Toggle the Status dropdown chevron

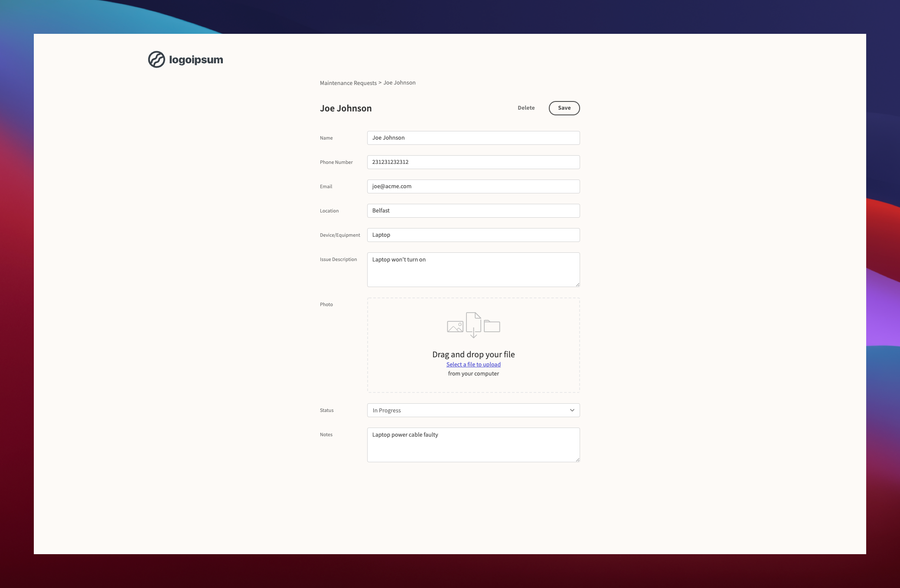572,409
